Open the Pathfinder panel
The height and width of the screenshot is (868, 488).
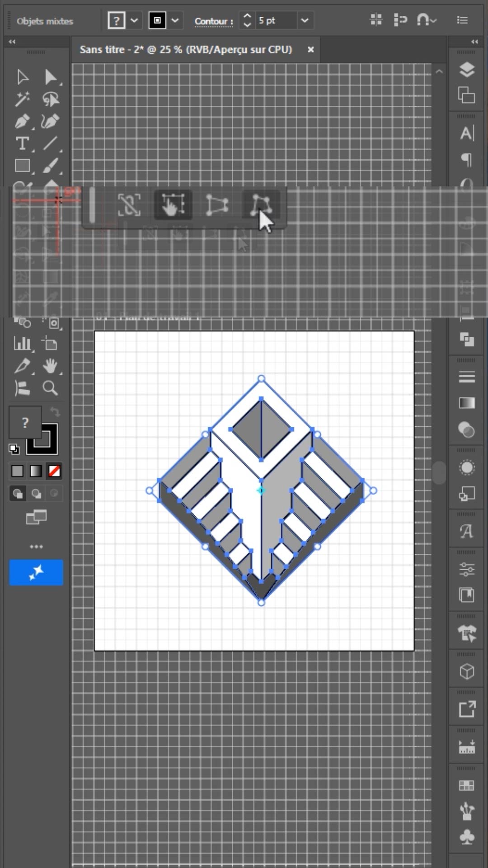click(x=467, y=339)
